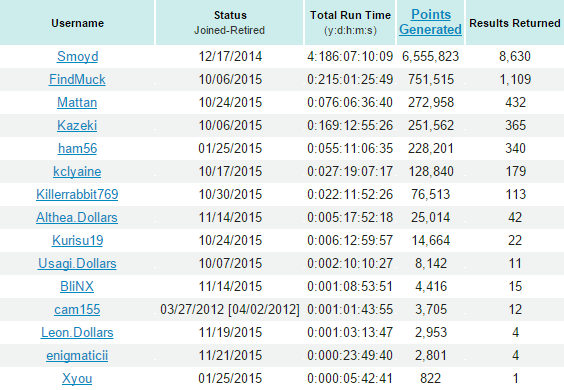Viewport: 564px width, 390px height.
Task: Open ham56's profile link
Action: [x=77, y=149]
